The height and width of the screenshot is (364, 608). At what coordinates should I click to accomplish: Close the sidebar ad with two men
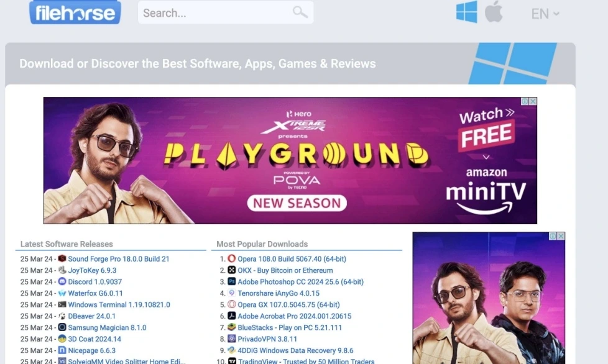pos(561,236)
